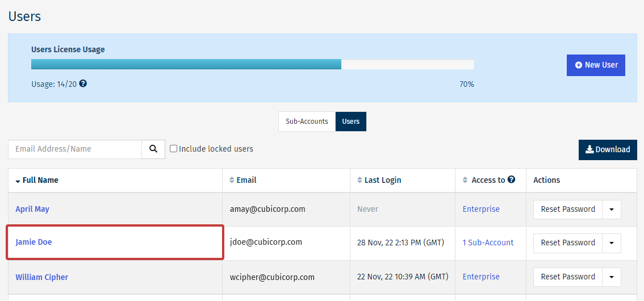The width and height of the screenshot is (644, 301).
Task: Open actions dropdown for Jamie Doe
Action: pyautogui.click(x=612, y=243)
